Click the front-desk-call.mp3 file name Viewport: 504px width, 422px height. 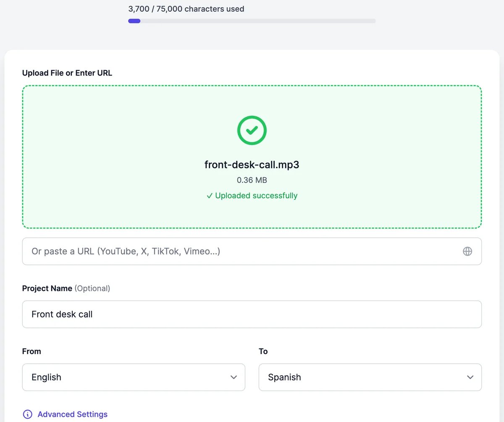coord(252,165)
